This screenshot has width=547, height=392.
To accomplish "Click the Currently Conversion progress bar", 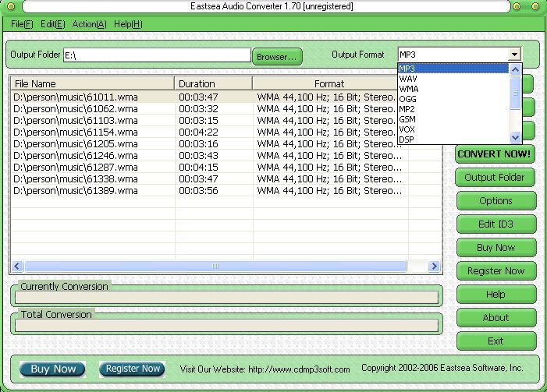I will coord(227,297).
